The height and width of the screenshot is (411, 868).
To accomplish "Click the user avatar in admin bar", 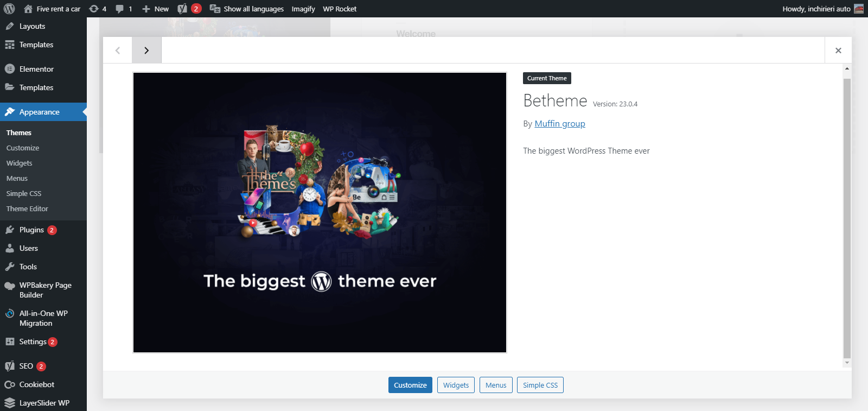I will click(859, 9).
